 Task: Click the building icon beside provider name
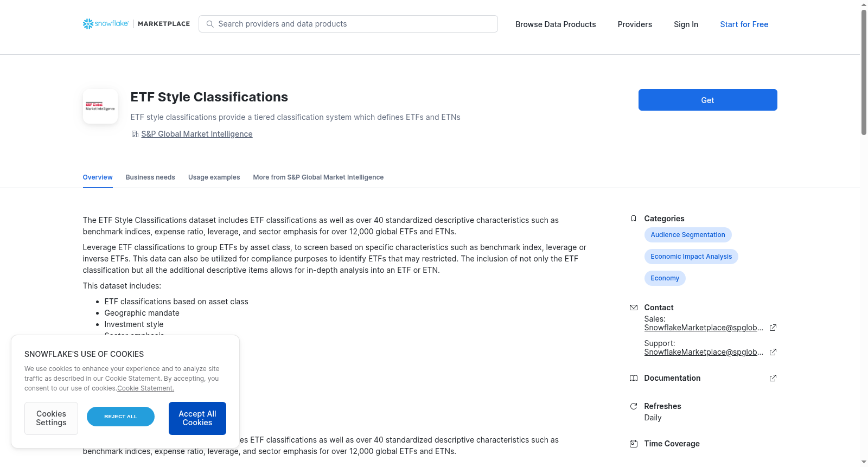tap(135, 134)
